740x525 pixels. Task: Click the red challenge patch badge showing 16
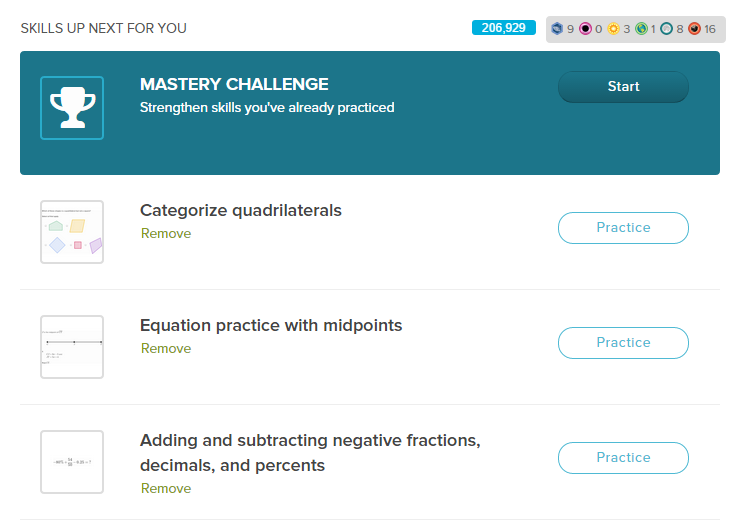[694, 29]
